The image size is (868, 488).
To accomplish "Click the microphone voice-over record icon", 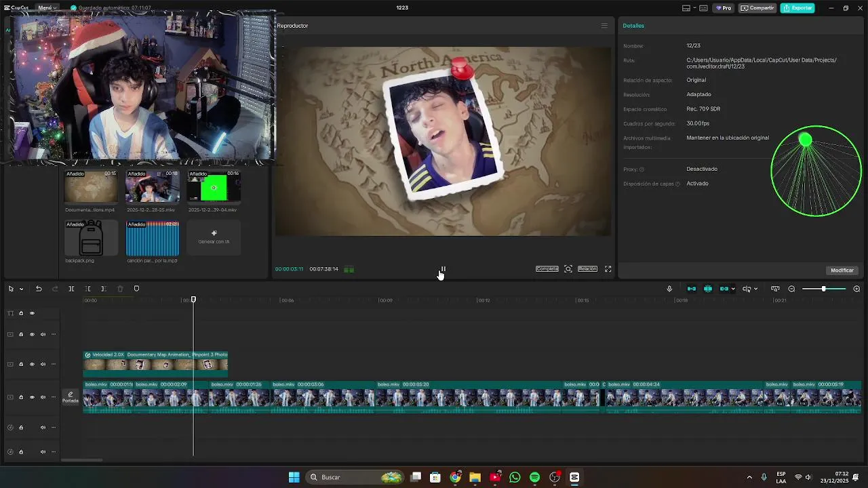I will coord(669,289).
